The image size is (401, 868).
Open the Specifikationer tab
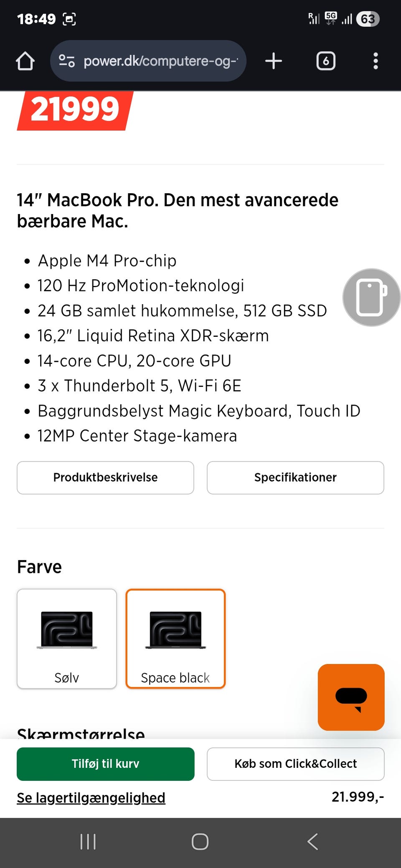pyautogui.click(x=295, y=477)
